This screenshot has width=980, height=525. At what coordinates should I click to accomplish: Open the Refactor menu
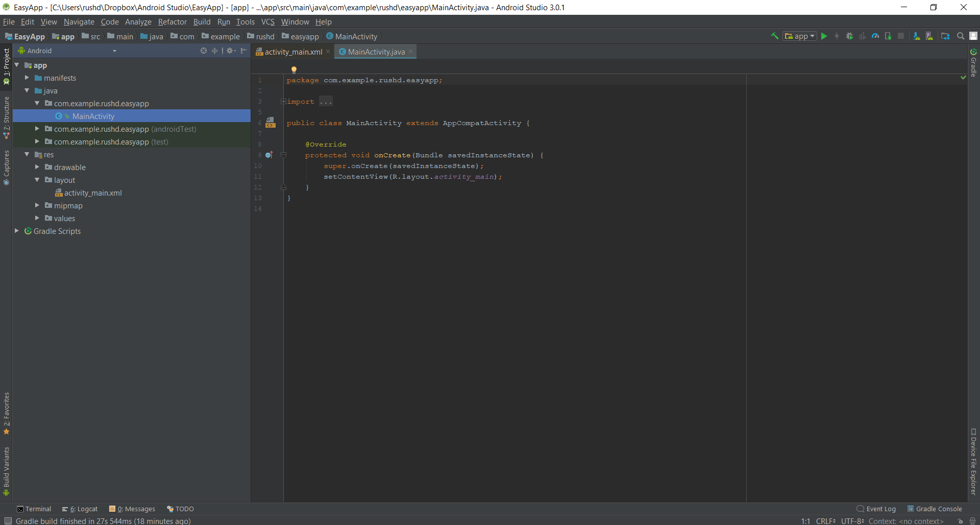pyautogui.click(x=172, y=22)
